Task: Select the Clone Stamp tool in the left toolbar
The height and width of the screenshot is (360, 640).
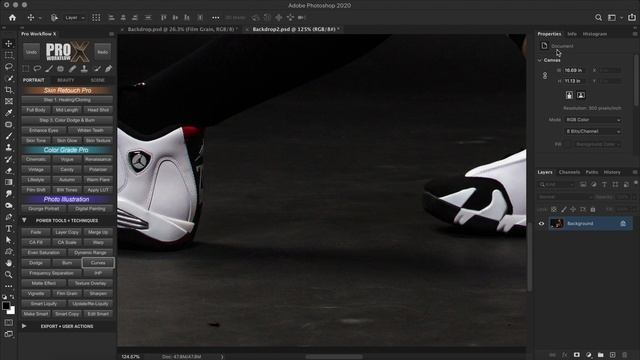Action: pos(9,147)
